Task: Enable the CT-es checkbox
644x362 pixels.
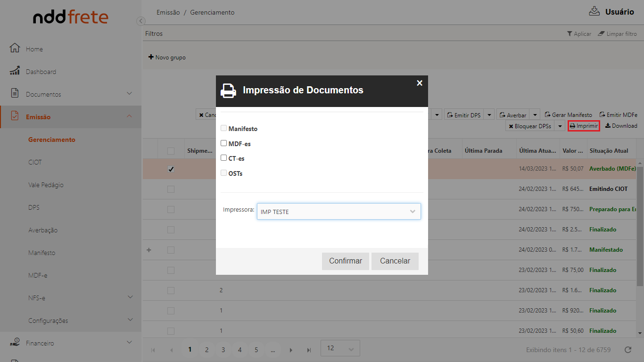Action: 224,158
